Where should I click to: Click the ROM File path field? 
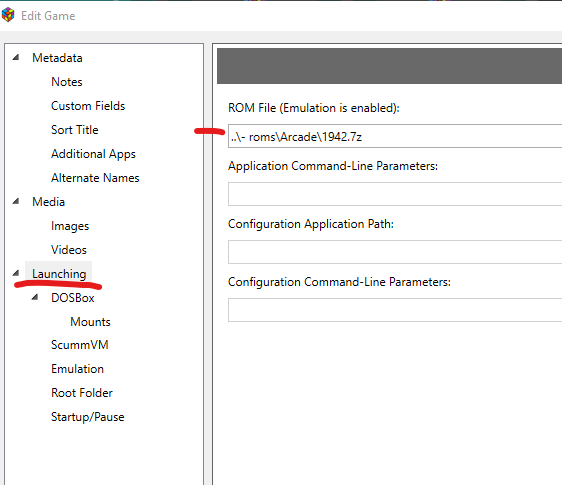(x=395, y=136)
